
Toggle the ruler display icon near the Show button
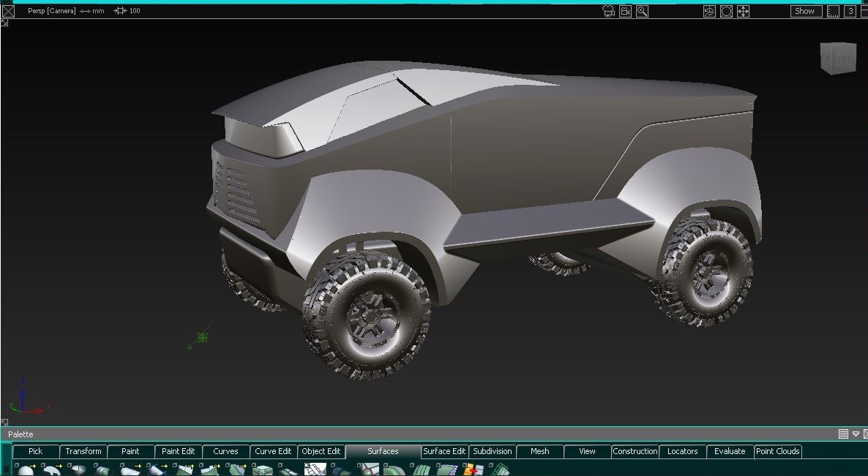pos(833,11)
